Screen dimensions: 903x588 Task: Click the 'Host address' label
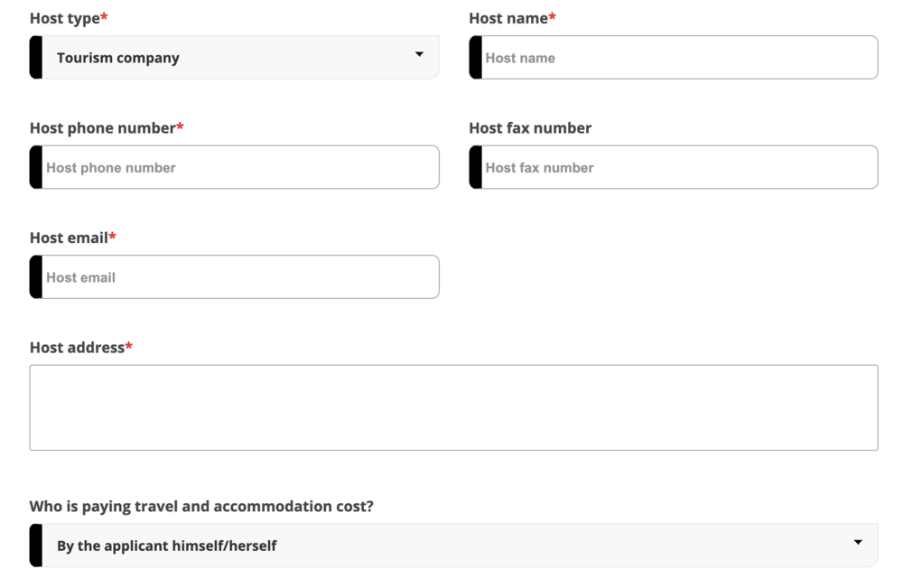click(x=77, y=348)
